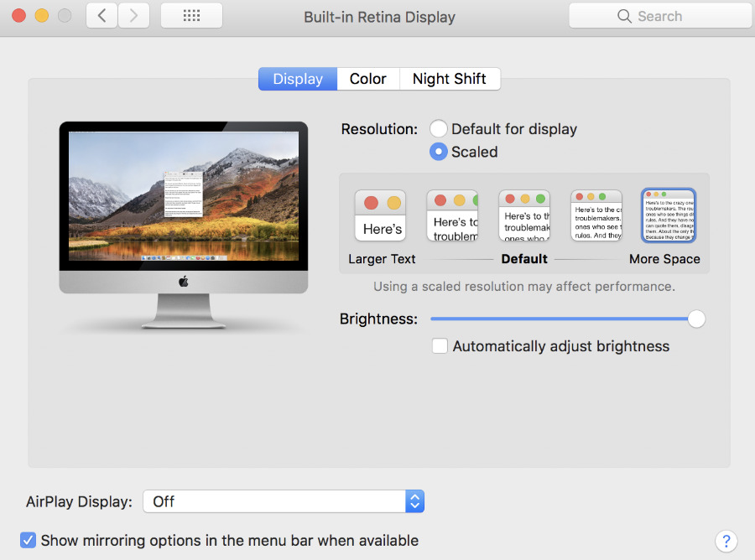Screen dimensions: 755x560
Task: Click the Brightness slider knob
Action: pos(696,319)
